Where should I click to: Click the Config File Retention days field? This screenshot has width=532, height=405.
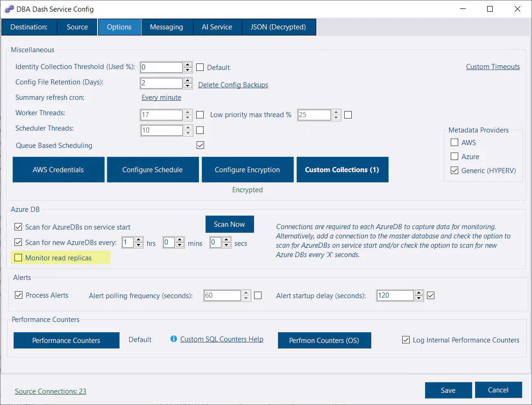pyautogui.click(x=162, y=83)
